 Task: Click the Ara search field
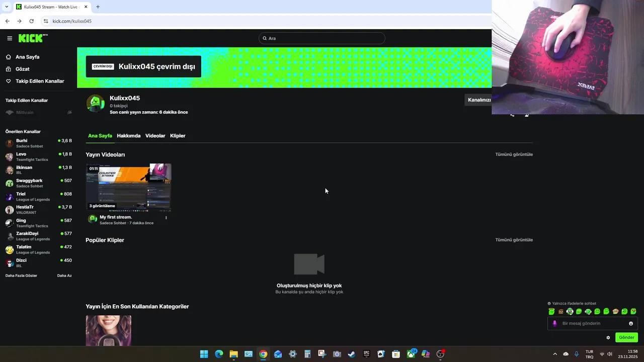click(322, 38)
